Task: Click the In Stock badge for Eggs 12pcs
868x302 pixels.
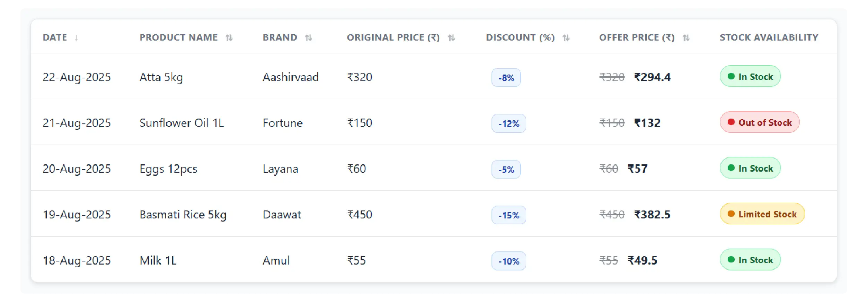Action: (750, 169)
